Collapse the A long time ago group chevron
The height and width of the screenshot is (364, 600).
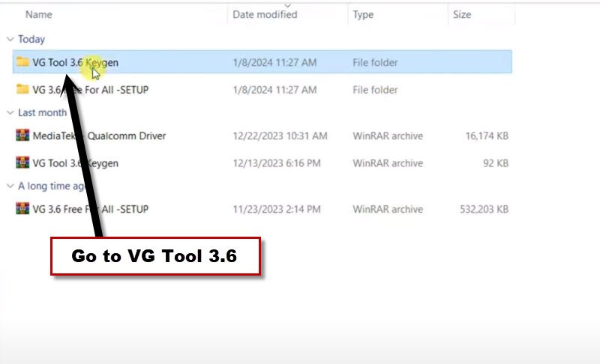click(x=10, y=186)
